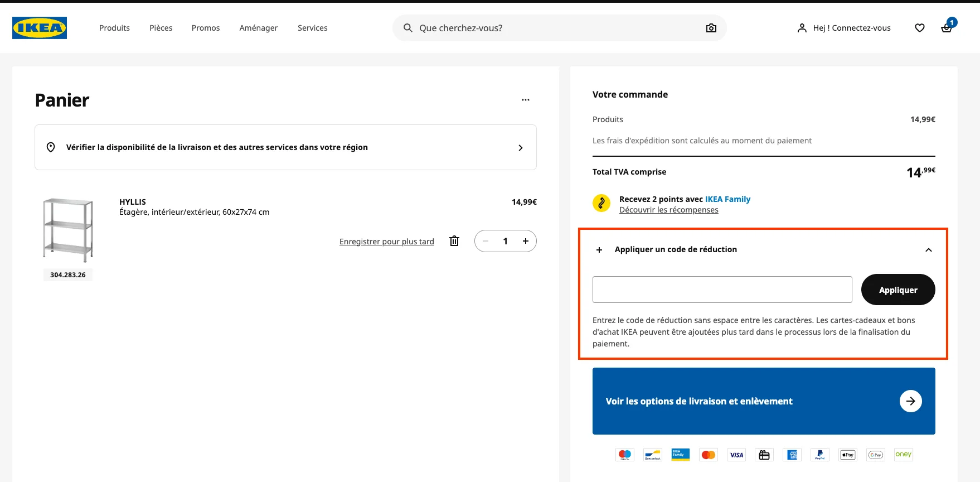The height and width of the screenshot is (482, 980).
Task: Open the Aménager menu
Action: click(x=259, y=28)
